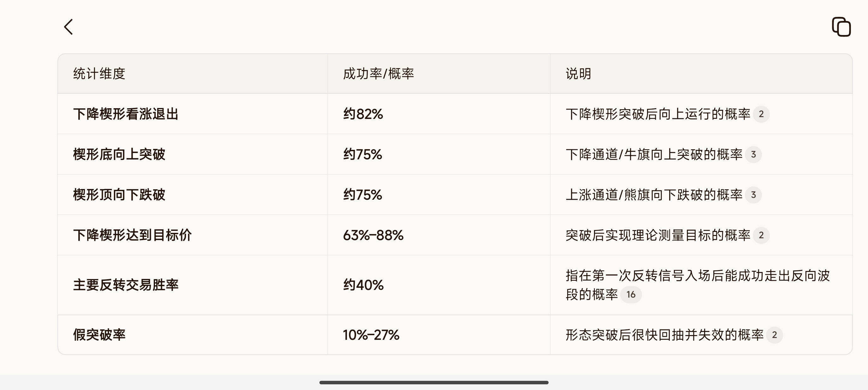
Task: Tap the 楔形顶向下跌破 row title
Action: (x=119, y=195)
